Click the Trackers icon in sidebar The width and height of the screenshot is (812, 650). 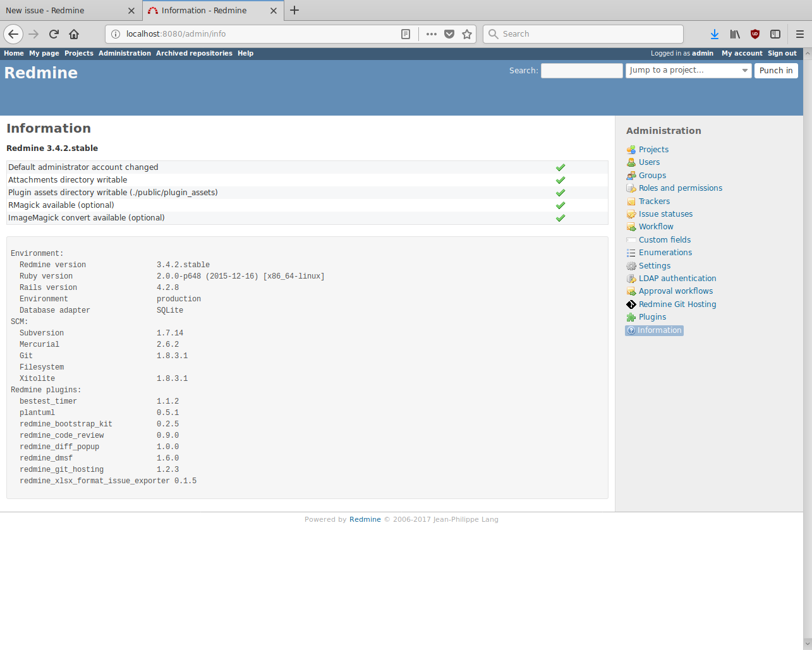pos(631,202)
